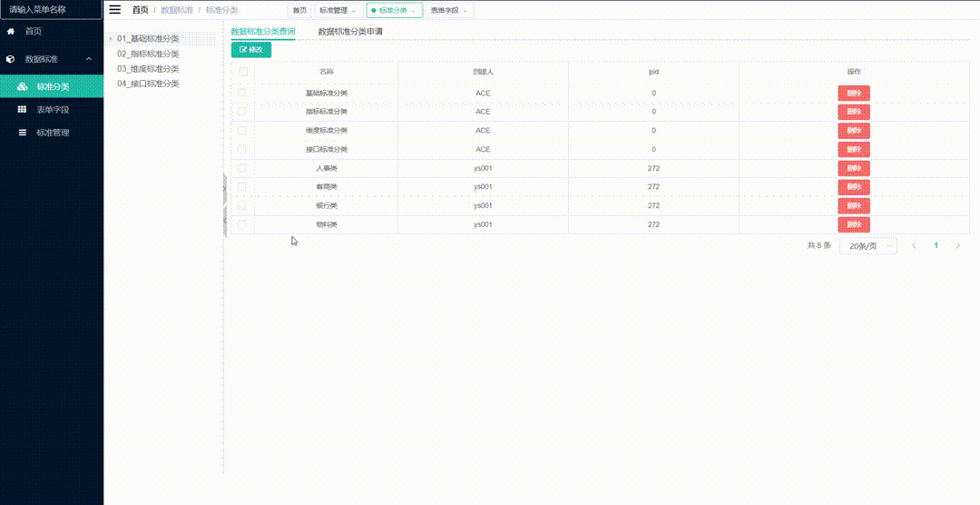The width and height of the screenshot is (980, 505).
Task: Click the 标准分类 icon in sidebar
Action: pos(23,87)
